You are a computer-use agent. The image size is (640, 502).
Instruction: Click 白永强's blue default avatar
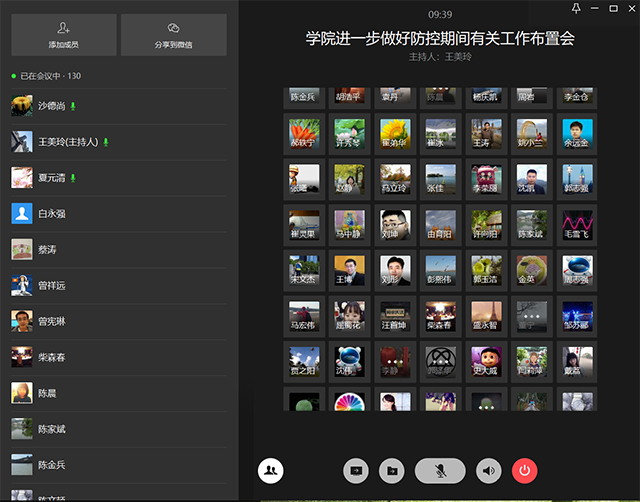coord(22,213)
